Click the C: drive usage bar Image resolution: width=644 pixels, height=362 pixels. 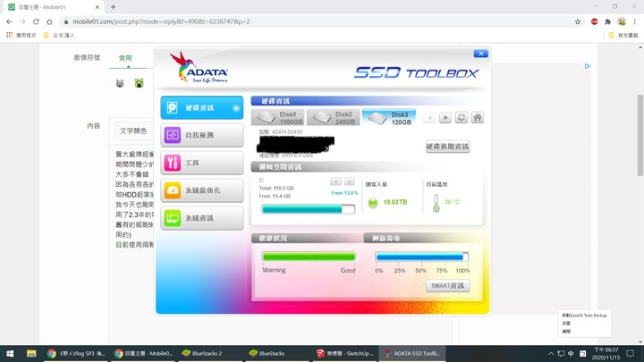pyautogui.click(x=308, y=209)
